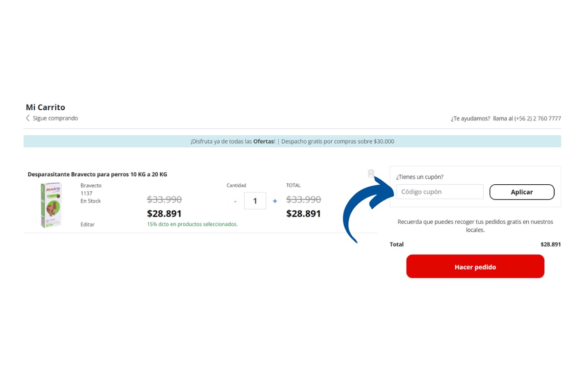Select the Total label above order button
Image resolution: width=588 pixels, height=392 pixels.
point(397,244)
